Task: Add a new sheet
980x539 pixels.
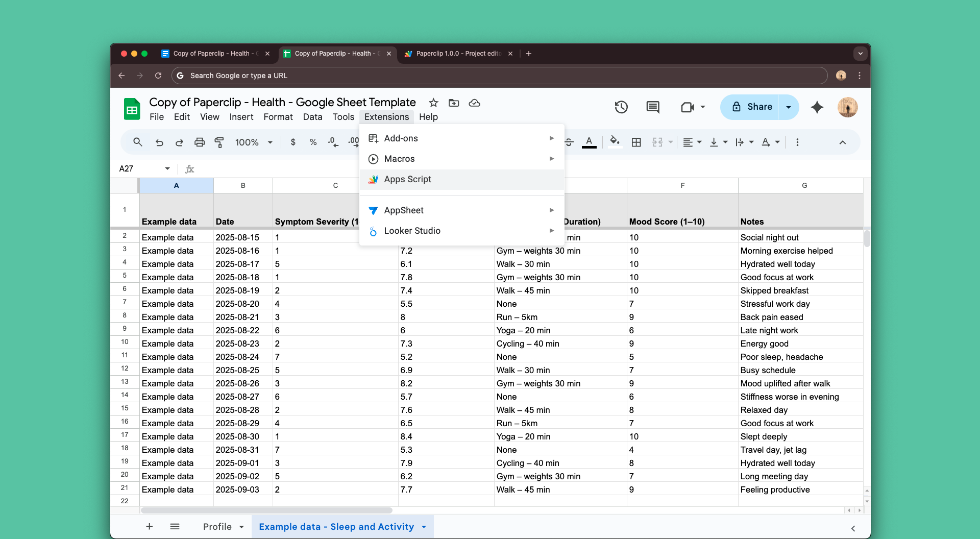Action: 149,526
